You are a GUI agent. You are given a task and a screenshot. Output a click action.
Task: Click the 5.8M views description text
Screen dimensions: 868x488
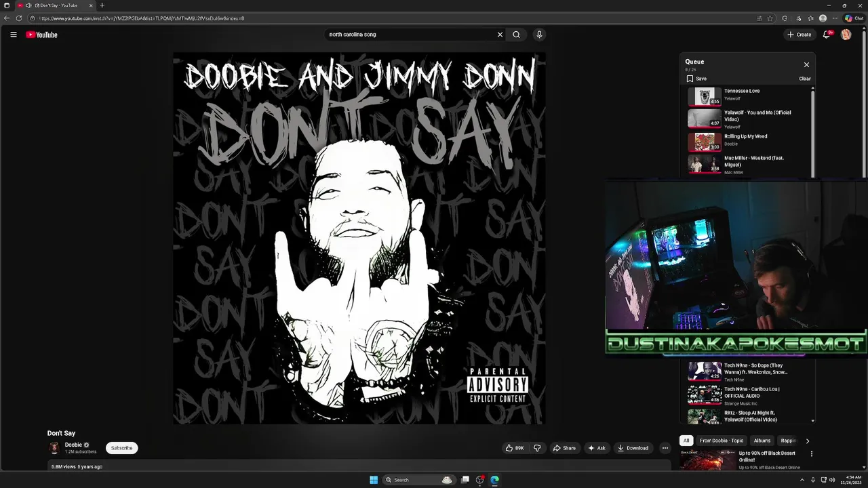tap(77, 466)
